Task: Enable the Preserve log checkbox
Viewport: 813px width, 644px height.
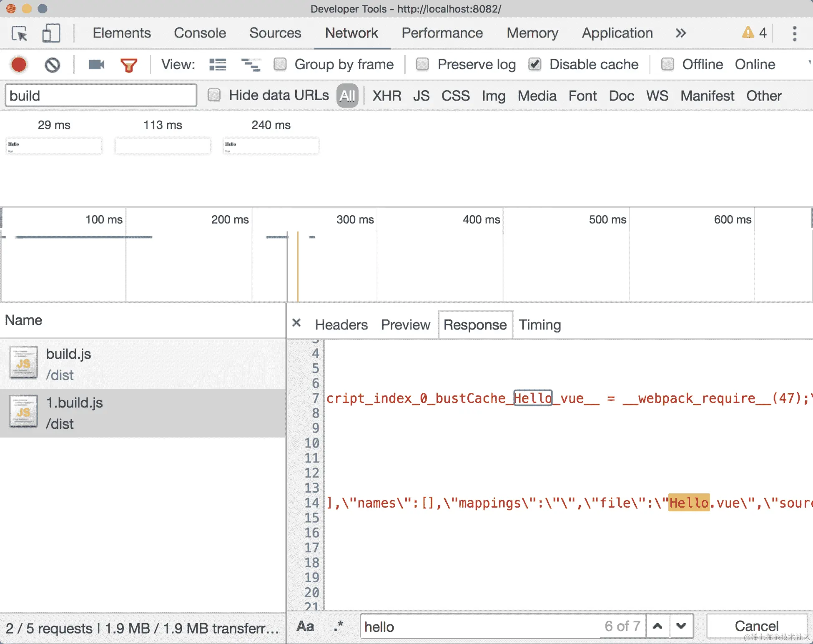Action: pos(423,64)
